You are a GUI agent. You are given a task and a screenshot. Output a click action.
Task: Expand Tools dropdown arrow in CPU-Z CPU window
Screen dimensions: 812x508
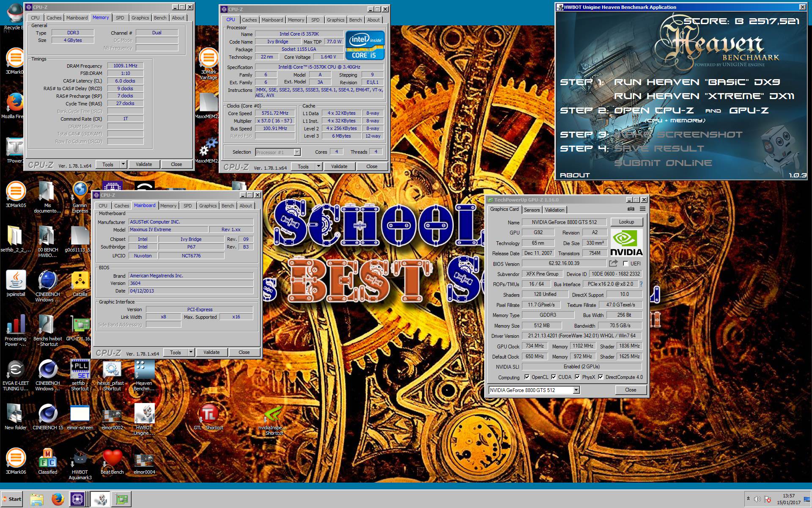click(318, 166)
